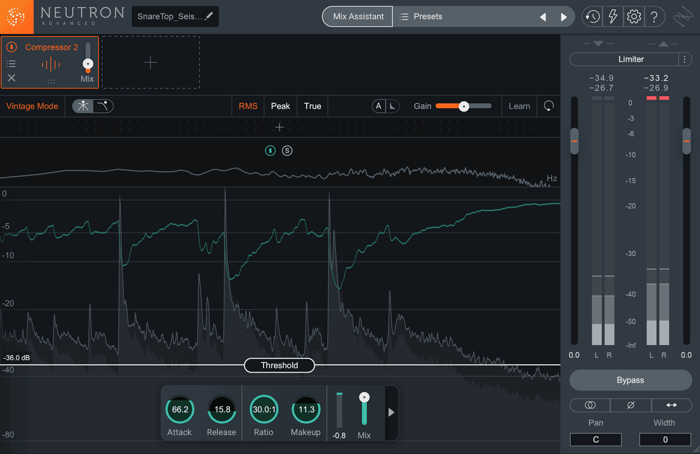Viewport: 700px width, 454px height.
Task: Click the -33.2 output peak readout
Action: click(656, 78)
